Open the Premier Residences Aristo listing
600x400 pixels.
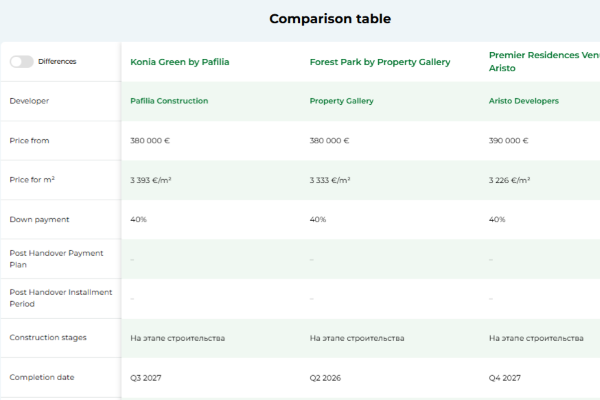coord(543,61)
